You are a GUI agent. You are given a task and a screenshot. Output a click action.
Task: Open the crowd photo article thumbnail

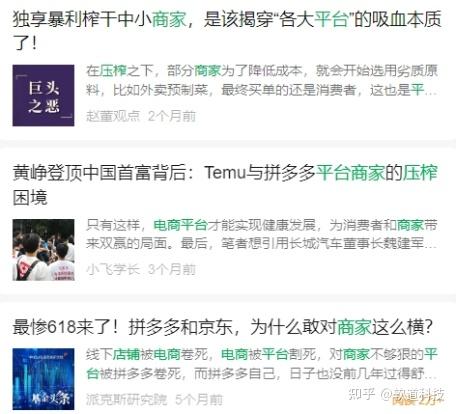(x=43, y=250)
